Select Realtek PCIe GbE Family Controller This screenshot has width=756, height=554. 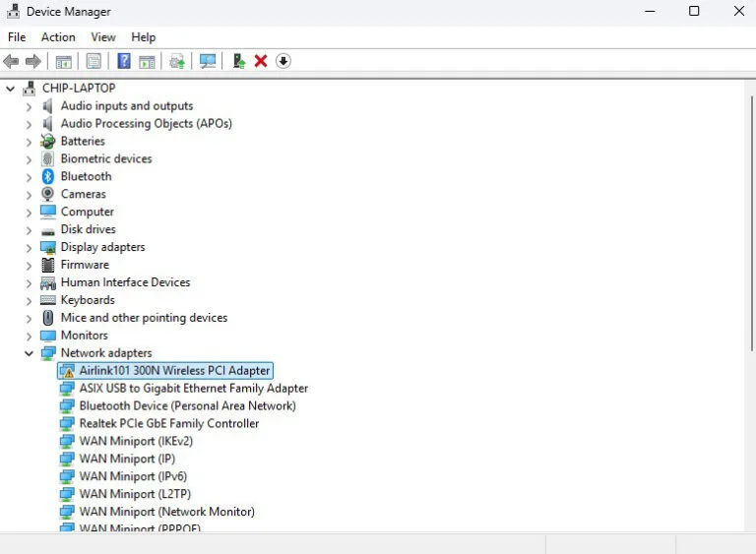click(x=168, y=423)
